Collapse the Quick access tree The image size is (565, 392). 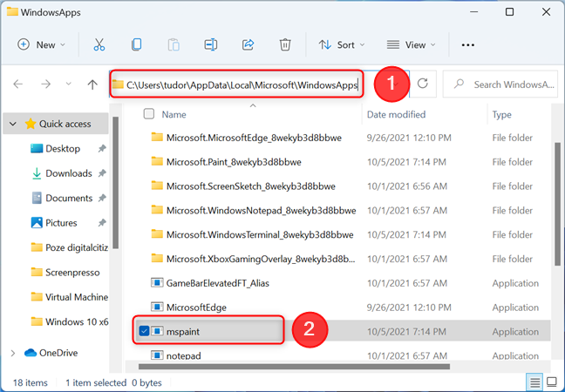point(13,124)
